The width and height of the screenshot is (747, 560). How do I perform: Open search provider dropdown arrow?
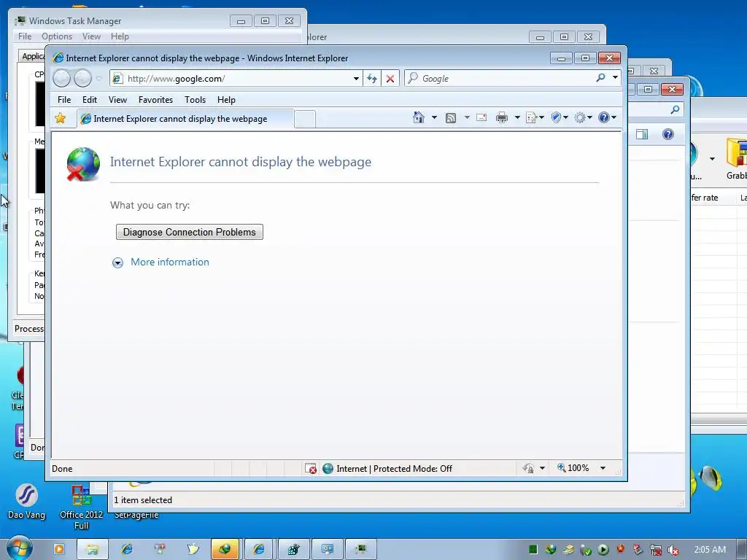(615, 77)
